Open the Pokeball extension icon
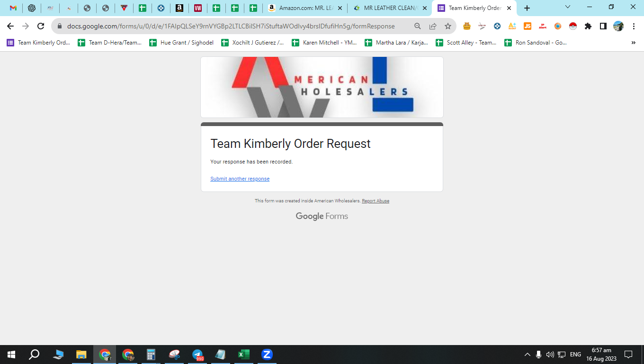 click(x=573, y=27)
